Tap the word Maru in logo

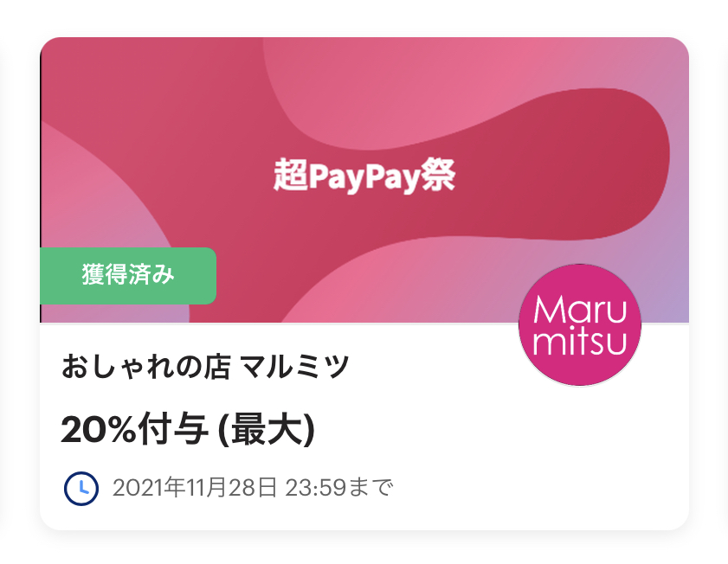point(580,309)
